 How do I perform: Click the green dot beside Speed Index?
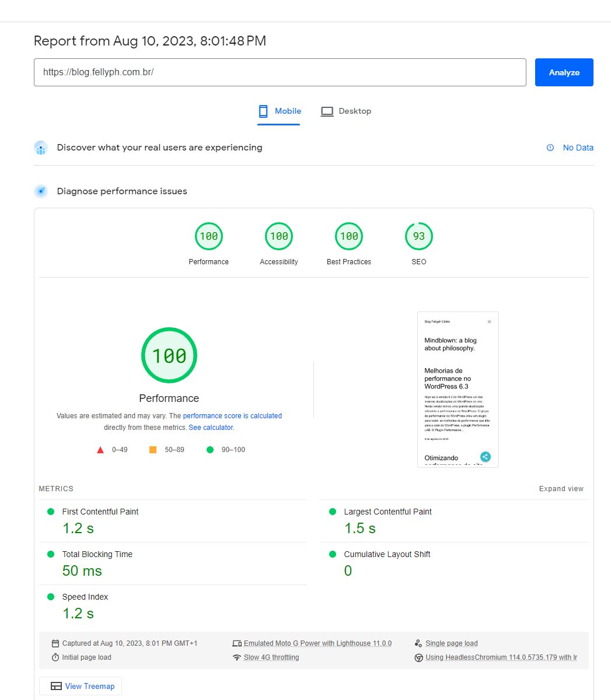pos(51,597)
